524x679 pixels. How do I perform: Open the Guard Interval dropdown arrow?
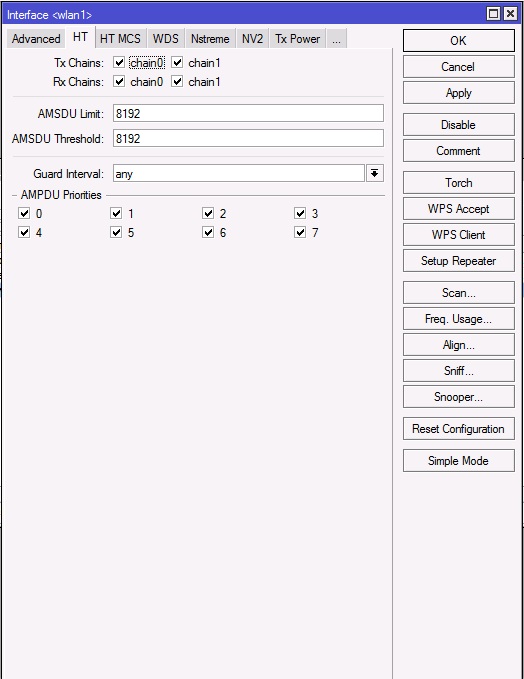pyautogui.click(x=375, y=173)
